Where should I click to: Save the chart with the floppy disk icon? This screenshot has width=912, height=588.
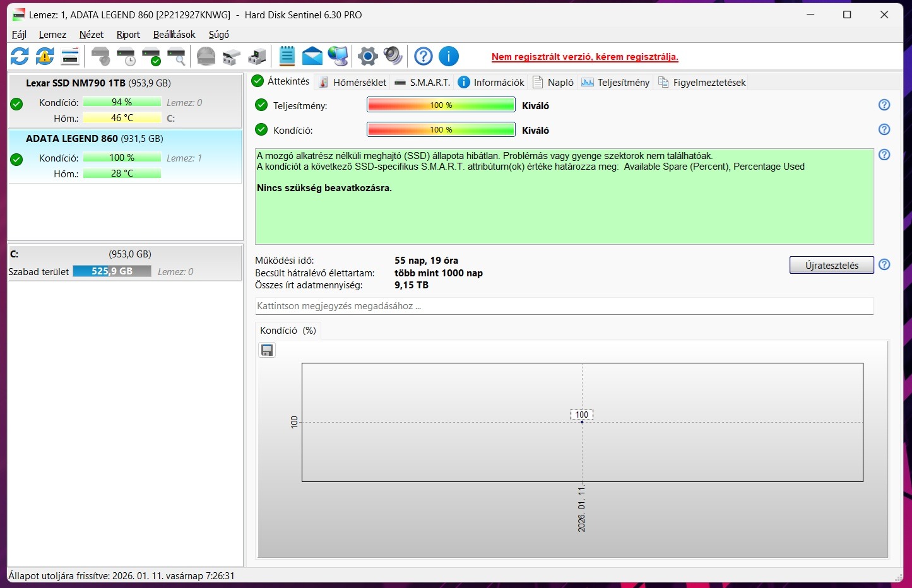[267, 350]
